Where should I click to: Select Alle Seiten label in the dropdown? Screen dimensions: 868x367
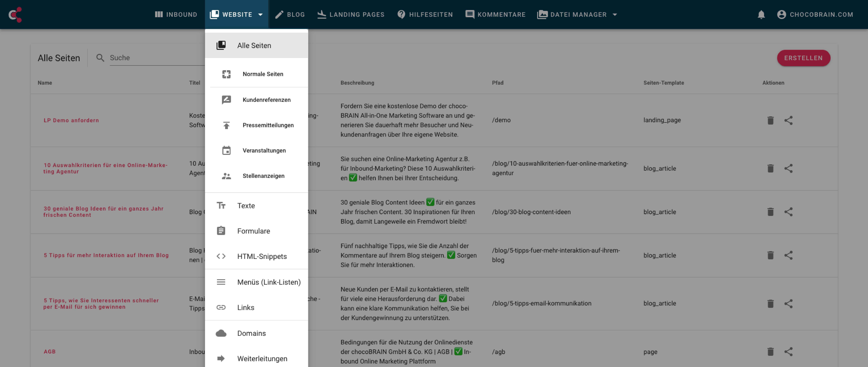tap(254, 46)
